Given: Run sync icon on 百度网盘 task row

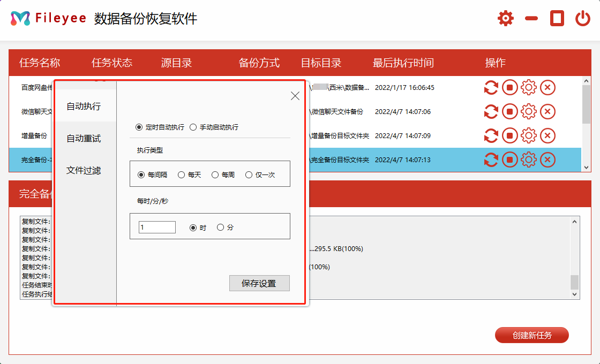Looking at the screenshot, I should (491, 87).
